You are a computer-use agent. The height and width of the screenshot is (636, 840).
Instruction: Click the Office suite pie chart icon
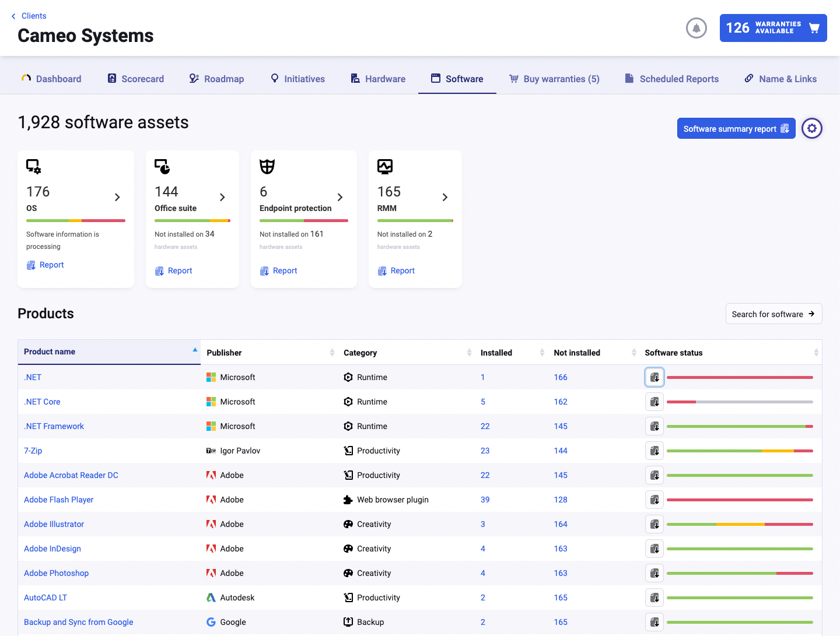tap(162, 166)
